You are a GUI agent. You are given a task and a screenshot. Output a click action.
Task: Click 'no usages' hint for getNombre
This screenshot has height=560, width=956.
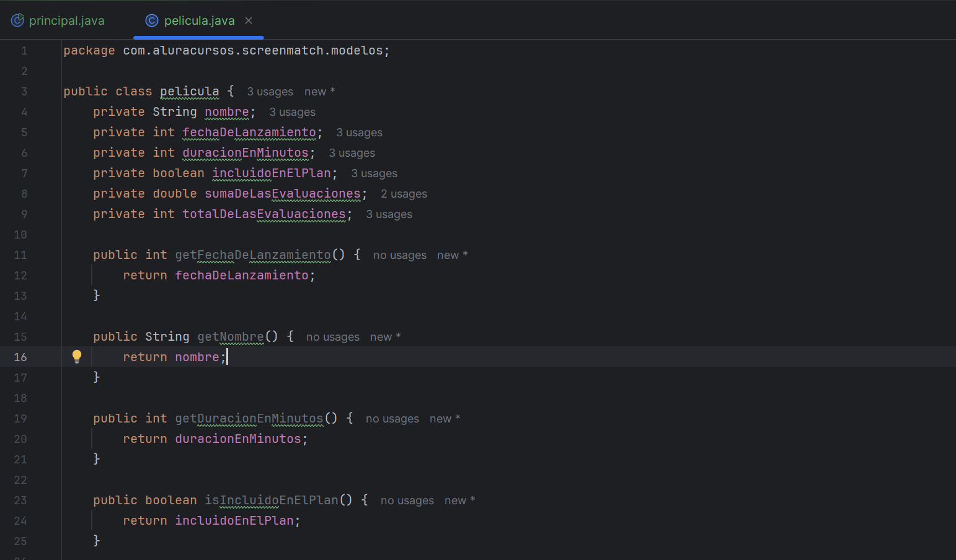333,337
